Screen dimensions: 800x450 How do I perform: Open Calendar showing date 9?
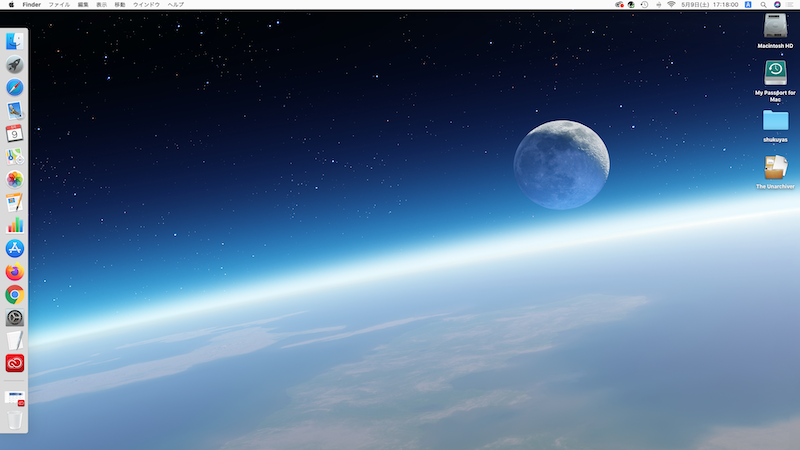point(14,133)
